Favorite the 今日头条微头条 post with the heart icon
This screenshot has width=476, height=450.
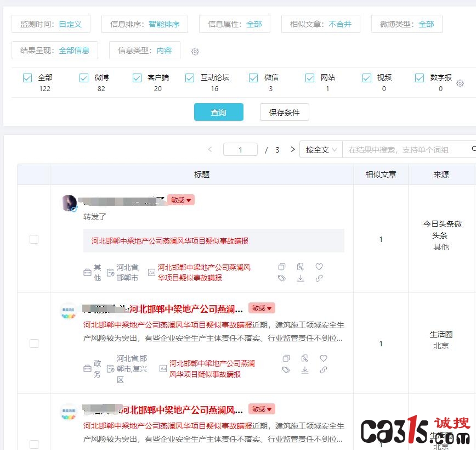click(319, 267)
